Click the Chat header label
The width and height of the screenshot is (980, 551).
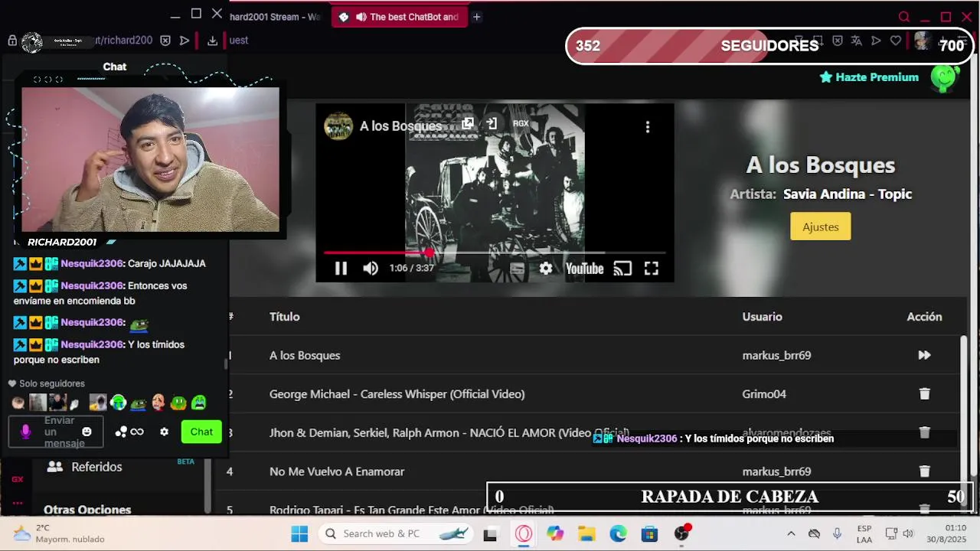(115, 67)
